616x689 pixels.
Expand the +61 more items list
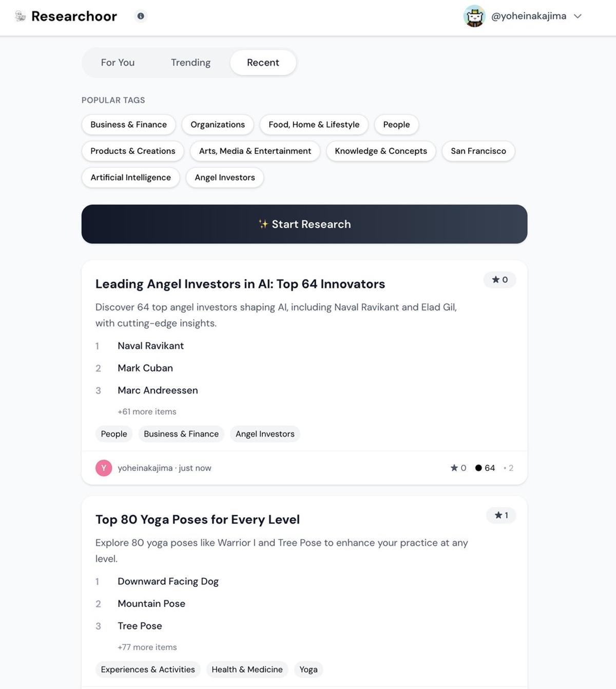click(147, 411)
